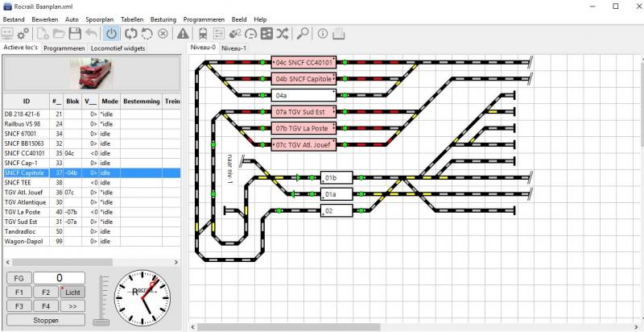
Task: Open locomotives train icon
Action: [203, 34]
